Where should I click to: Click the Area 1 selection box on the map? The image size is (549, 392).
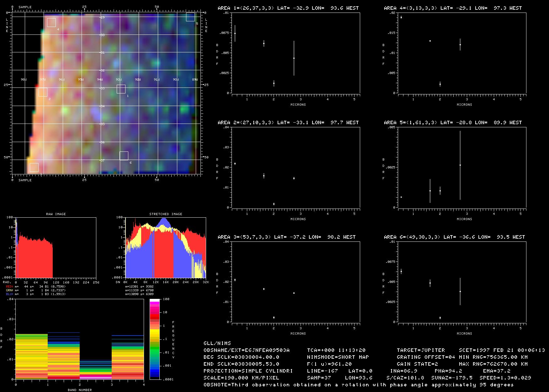[121, 89]
